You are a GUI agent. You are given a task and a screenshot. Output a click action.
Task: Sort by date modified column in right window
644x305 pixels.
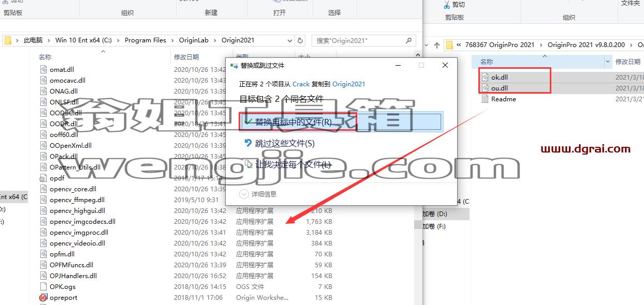pyautogui.click(x=628, y=62)
